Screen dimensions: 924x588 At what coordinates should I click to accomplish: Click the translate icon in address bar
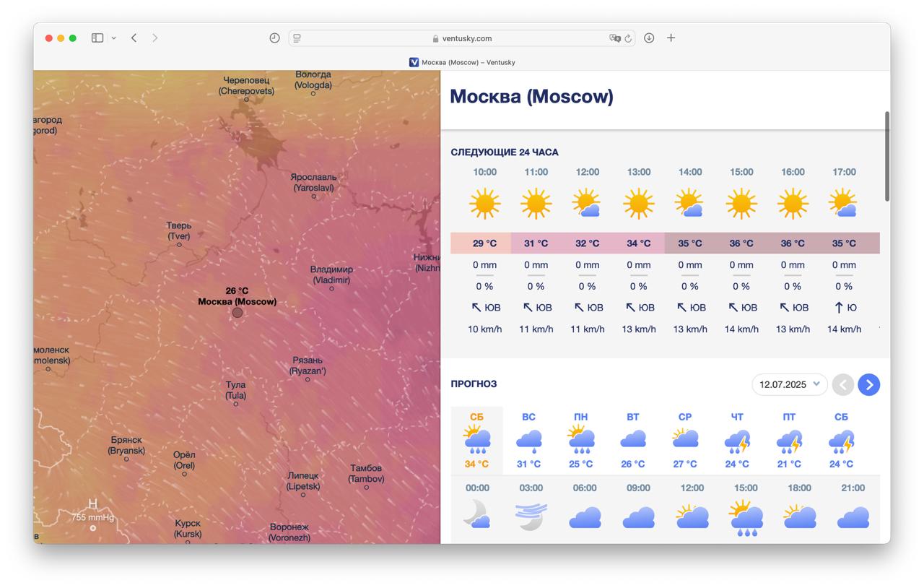(x=614, y=38)
